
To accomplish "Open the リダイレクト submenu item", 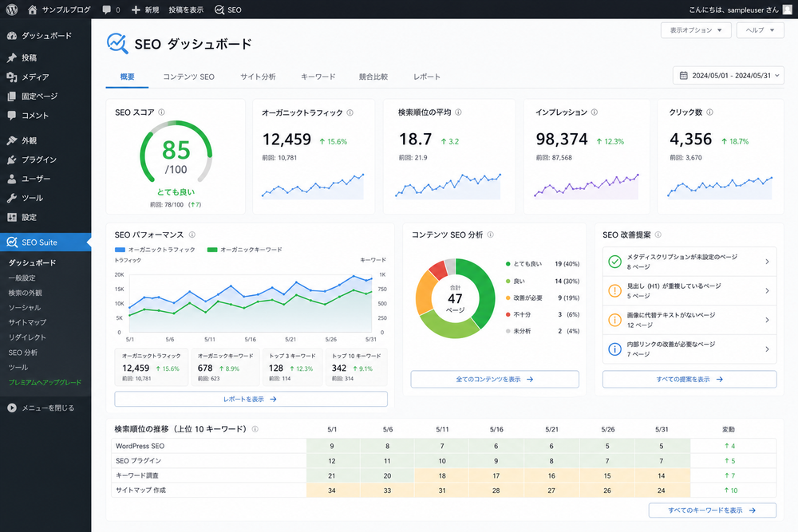I will [27, 337].
